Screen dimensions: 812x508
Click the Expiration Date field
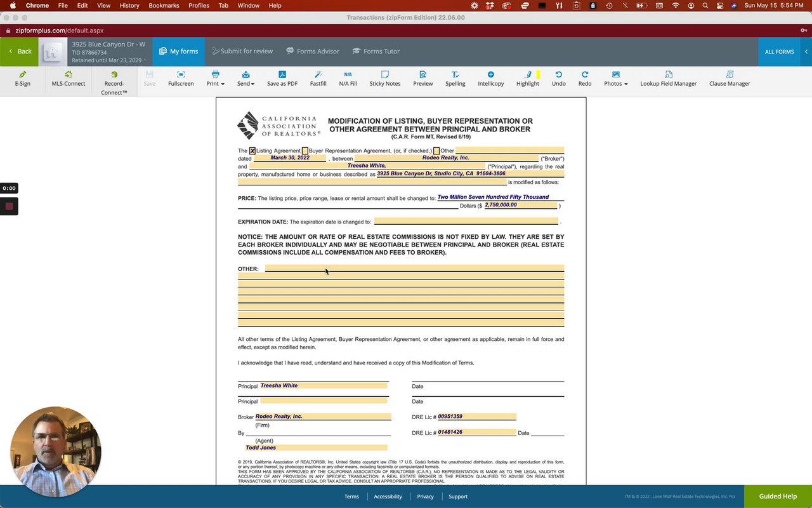[x=466, y=221]
